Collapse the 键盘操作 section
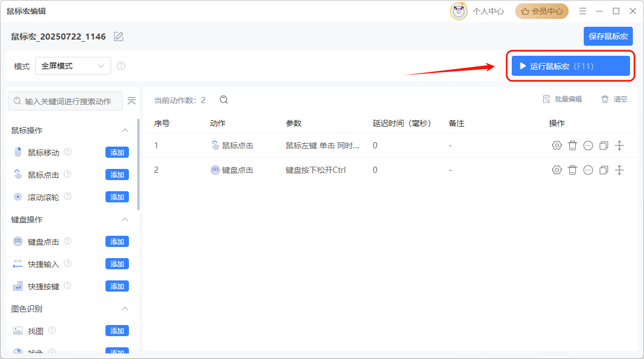 coord(125,220)
